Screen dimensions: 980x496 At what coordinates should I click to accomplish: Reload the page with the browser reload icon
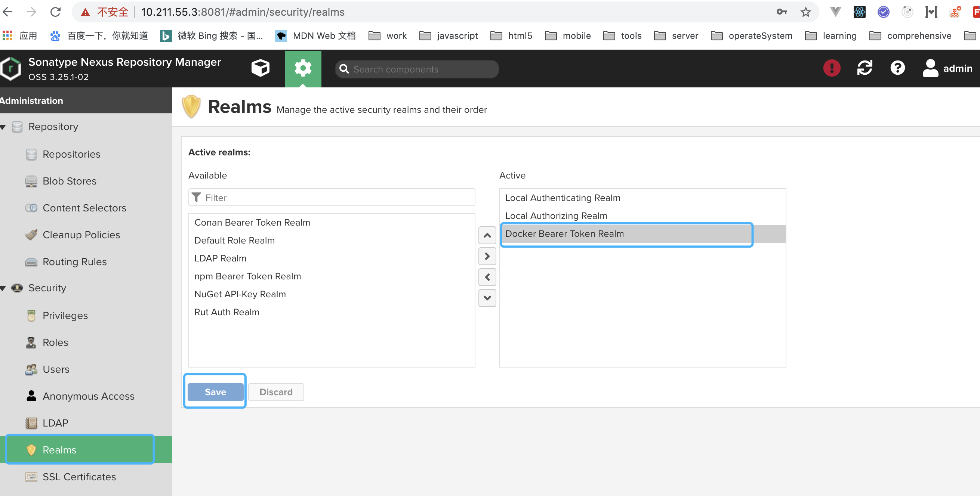(56, 12)
